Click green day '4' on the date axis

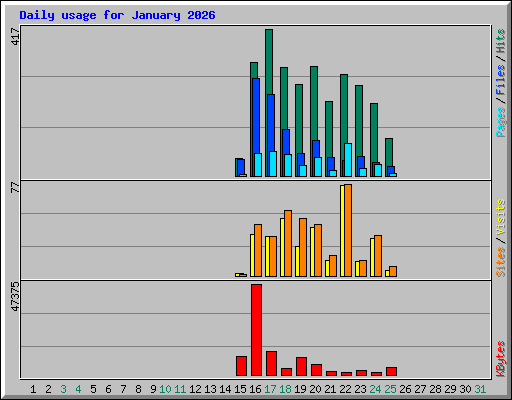coord(78,389)
